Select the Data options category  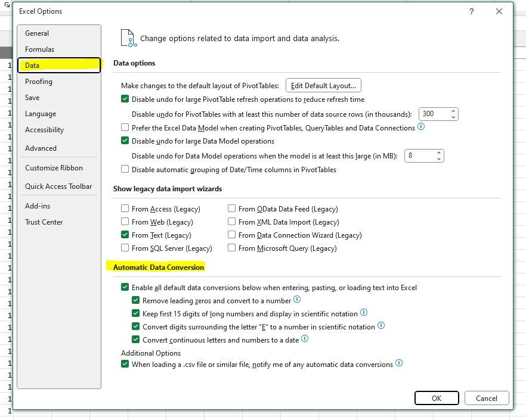pyautogui.click(x=59, y=66)
